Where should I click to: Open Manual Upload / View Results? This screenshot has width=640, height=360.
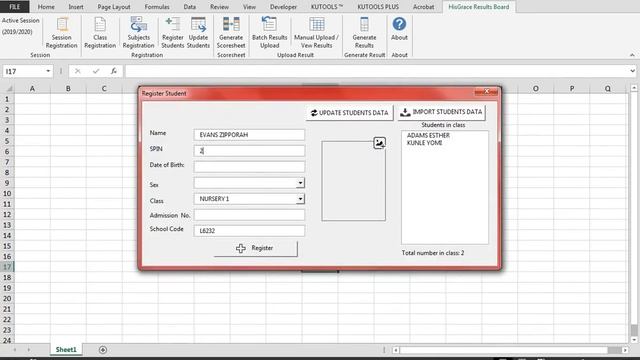(x=317, y=33)
